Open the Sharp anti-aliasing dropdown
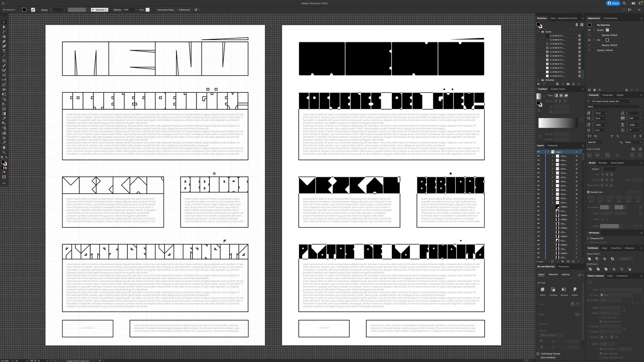 click(x=633, y=142)
